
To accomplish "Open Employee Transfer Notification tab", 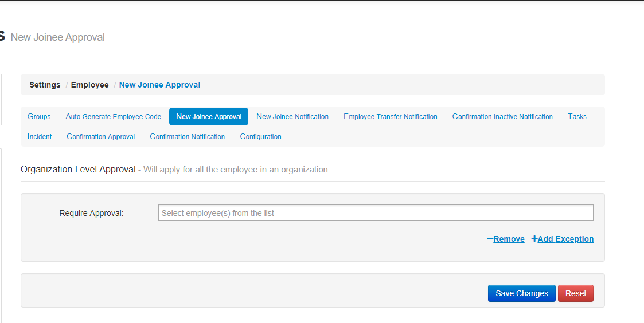I will 391,117.
